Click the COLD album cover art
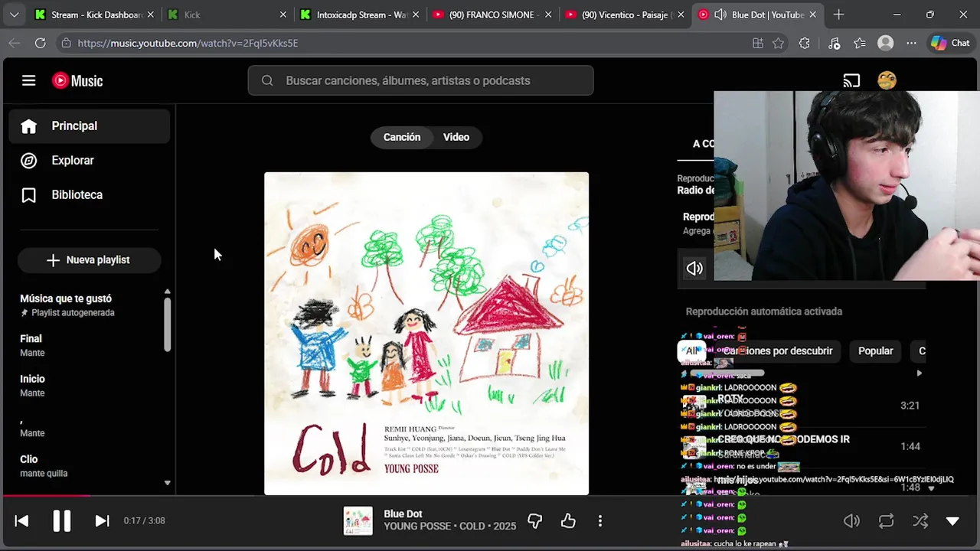The image size is (980, 551). pos(426,334)
